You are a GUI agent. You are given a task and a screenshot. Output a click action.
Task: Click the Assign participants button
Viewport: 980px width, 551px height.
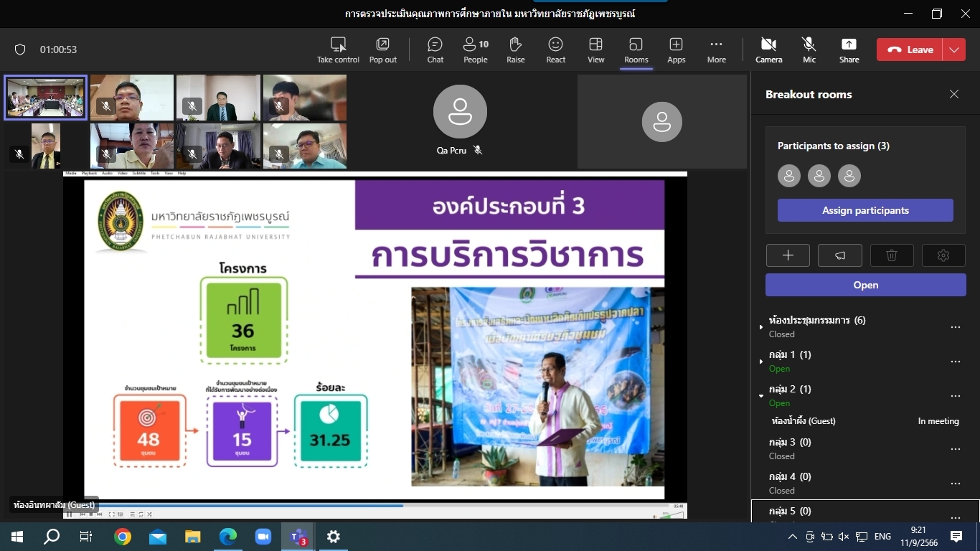865,210
